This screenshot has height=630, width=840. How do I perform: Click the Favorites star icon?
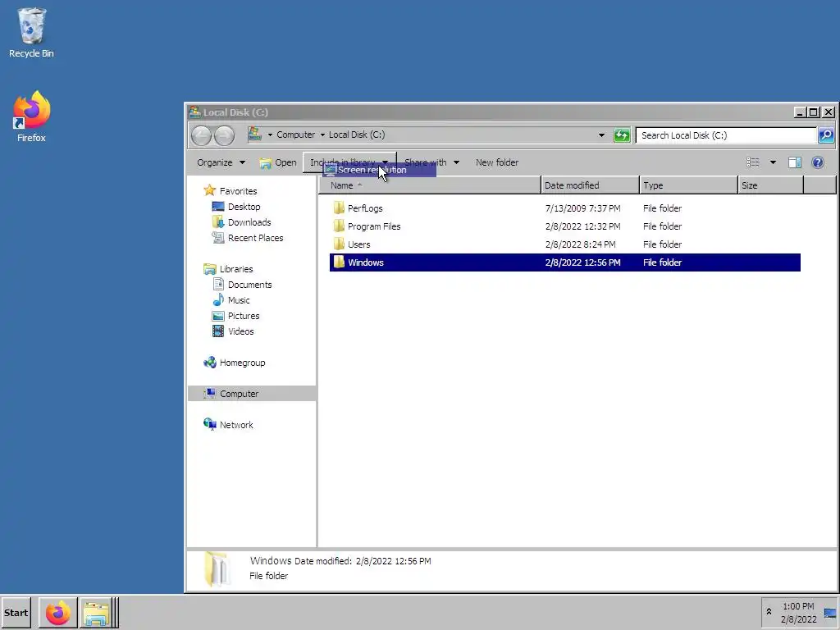click(209, 190)
